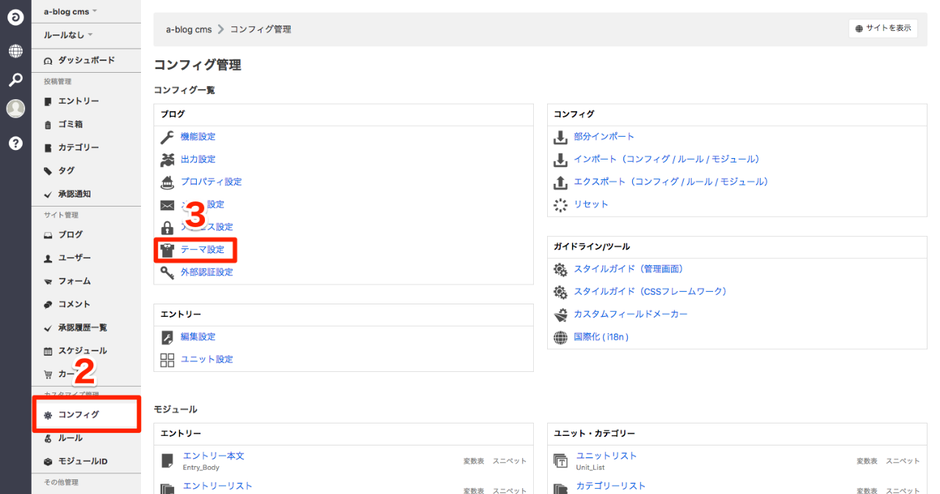Click download icon beside 部分インポート

[560, 137]
